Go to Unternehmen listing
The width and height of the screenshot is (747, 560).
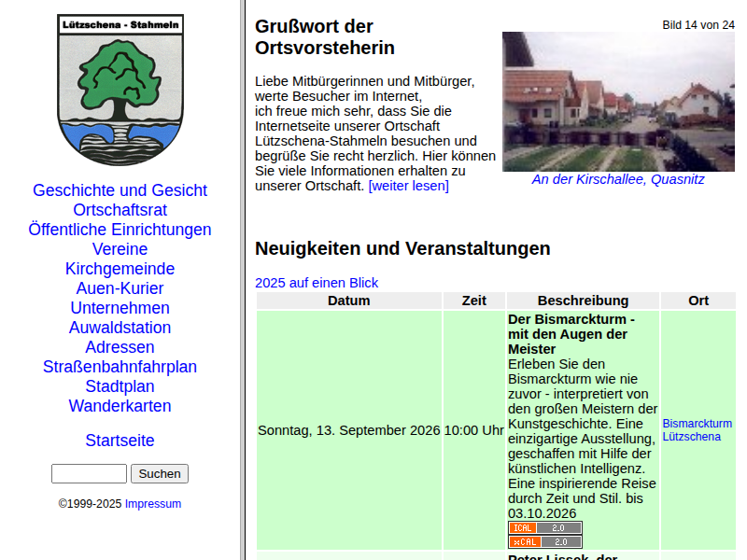(120, 308)
